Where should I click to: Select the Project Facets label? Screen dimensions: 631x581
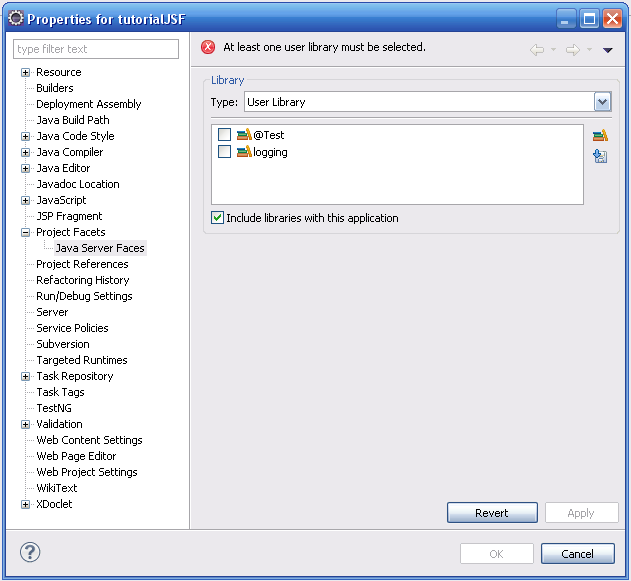click(x=71, y=232)
